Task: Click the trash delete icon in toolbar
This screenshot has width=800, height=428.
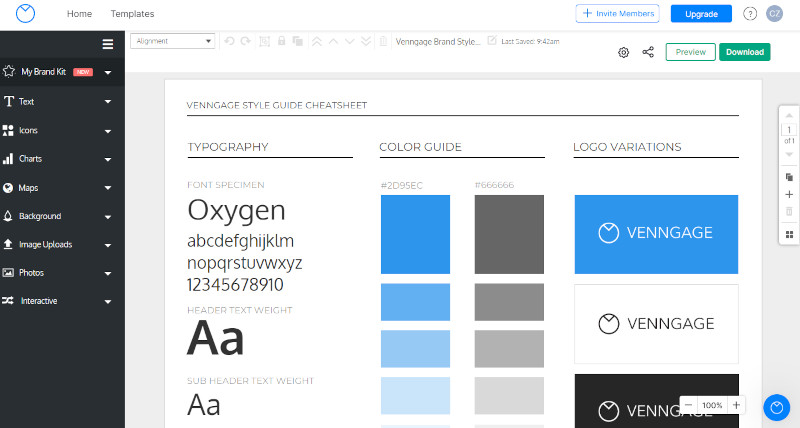Action: [x=384, y=41]
